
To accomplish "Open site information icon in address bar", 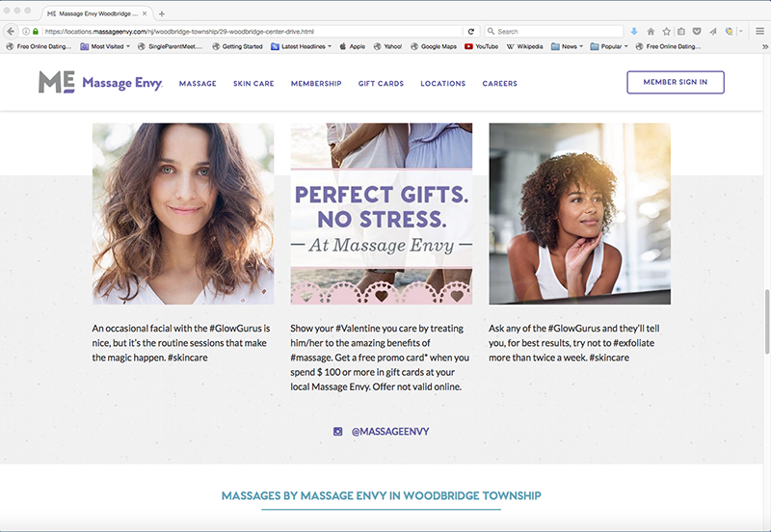I will click(x=26, y=32).
